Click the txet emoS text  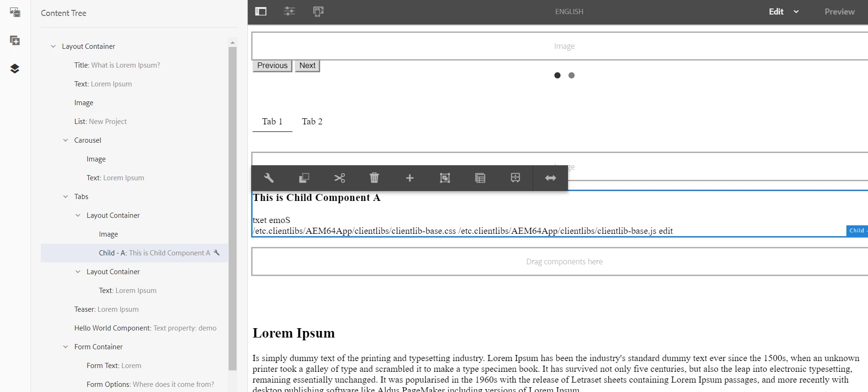coord(271,220)
